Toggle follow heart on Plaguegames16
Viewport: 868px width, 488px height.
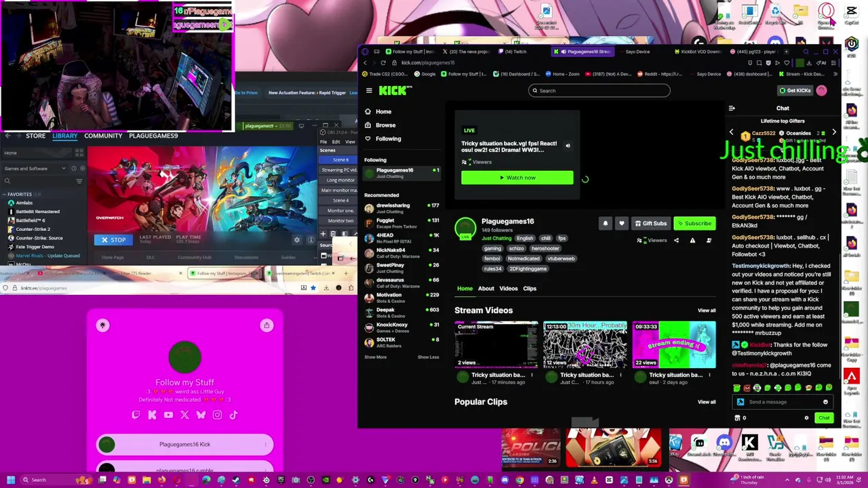pyautogui.click(x=621, y=224)
